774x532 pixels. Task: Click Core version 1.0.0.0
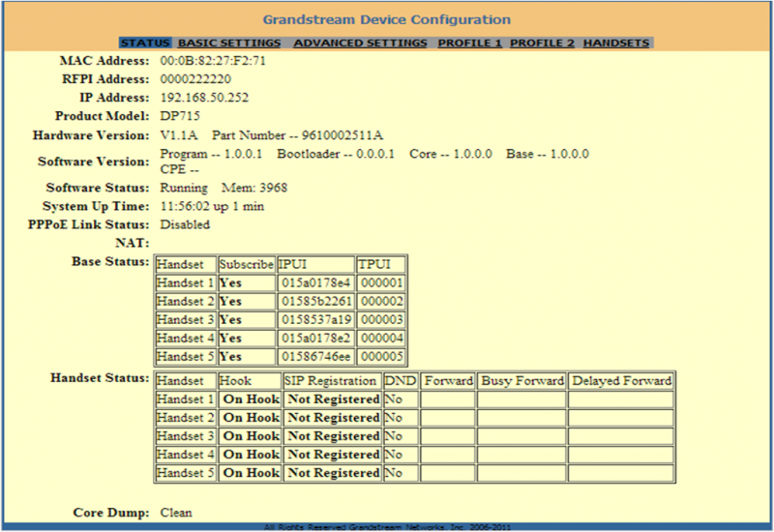472,154
